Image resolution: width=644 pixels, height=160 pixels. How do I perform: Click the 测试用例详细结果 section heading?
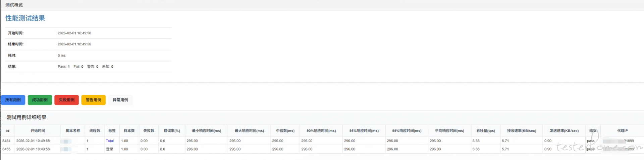26,117
